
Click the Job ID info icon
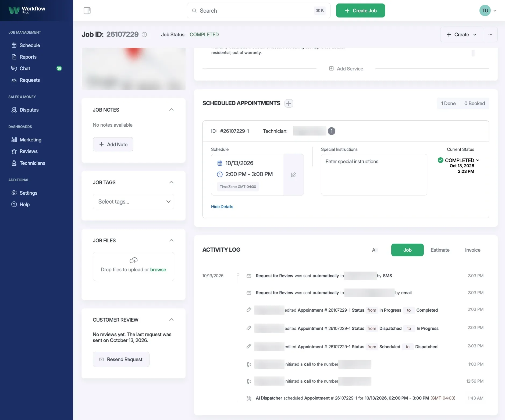pos(144,35)
